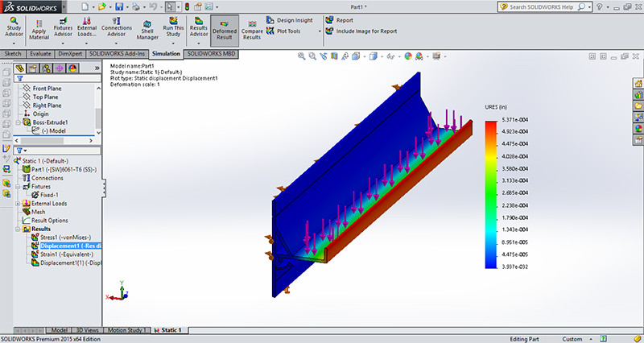
Task: Toggle the Deformed Result button
Action: click(224, 31)
